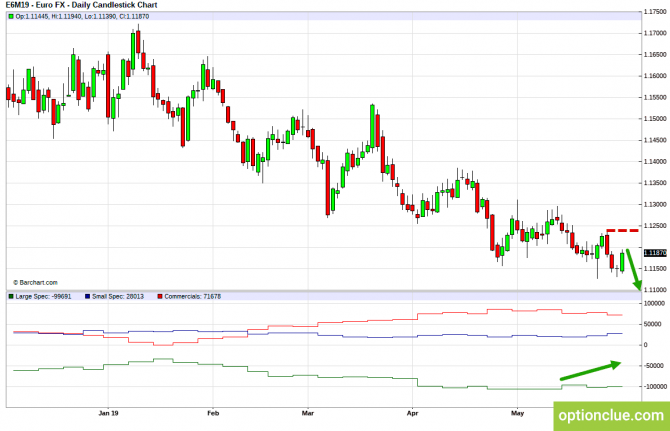Click the green Large Spec legend swatch
Viewport: 670px width, 431px height.
[11, 297]
